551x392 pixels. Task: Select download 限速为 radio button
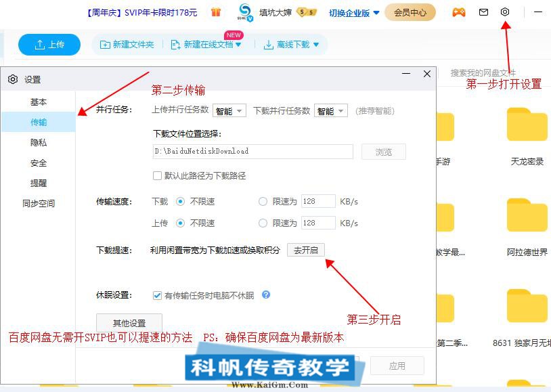coord(263,202)
